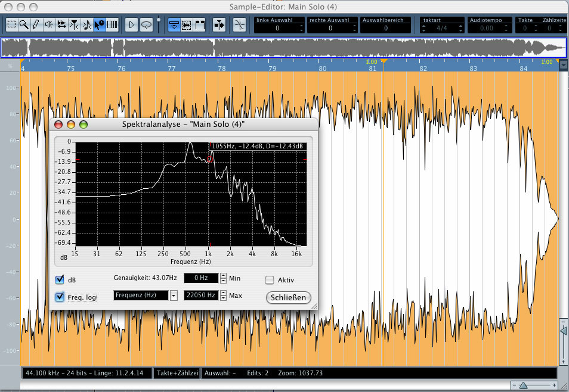The image size is (569, 392).
Task: Open the Takte+Zählzeiten format selector
Action: coord(177,373)
